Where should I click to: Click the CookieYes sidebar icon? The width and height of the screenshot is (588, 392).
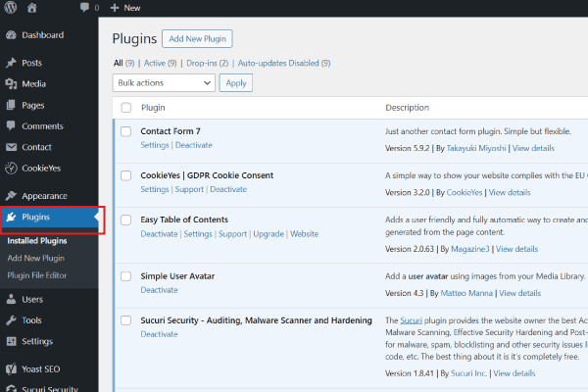point(11,168)
